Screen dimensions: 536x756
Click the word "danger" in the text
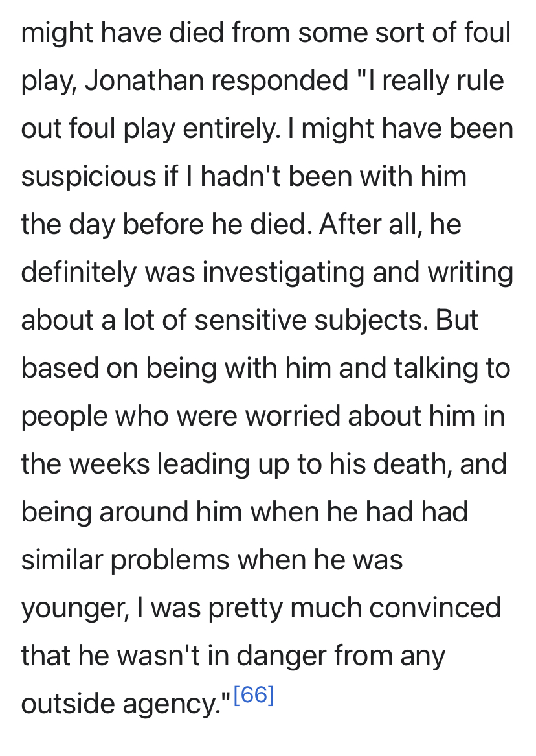point(282,656)
